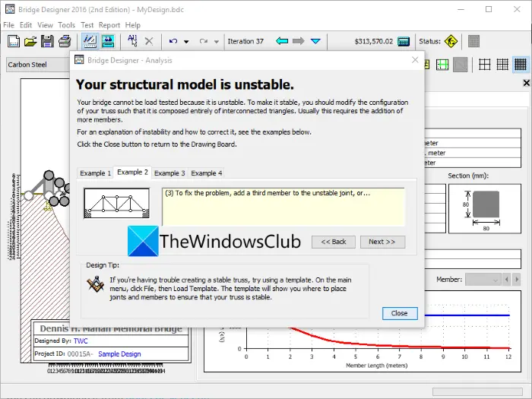Click the Iteration 37 label
This screenshot has width=532, height=399.
(245, 41)
